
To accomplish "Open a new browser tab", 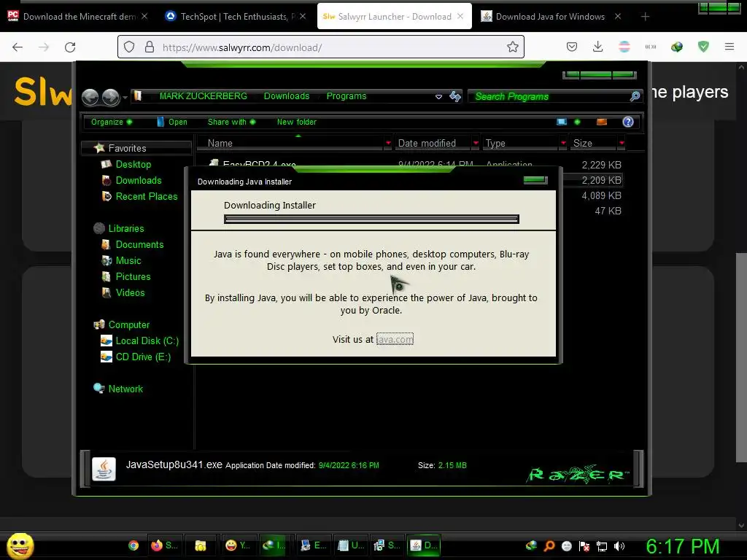I will (645, 17).
